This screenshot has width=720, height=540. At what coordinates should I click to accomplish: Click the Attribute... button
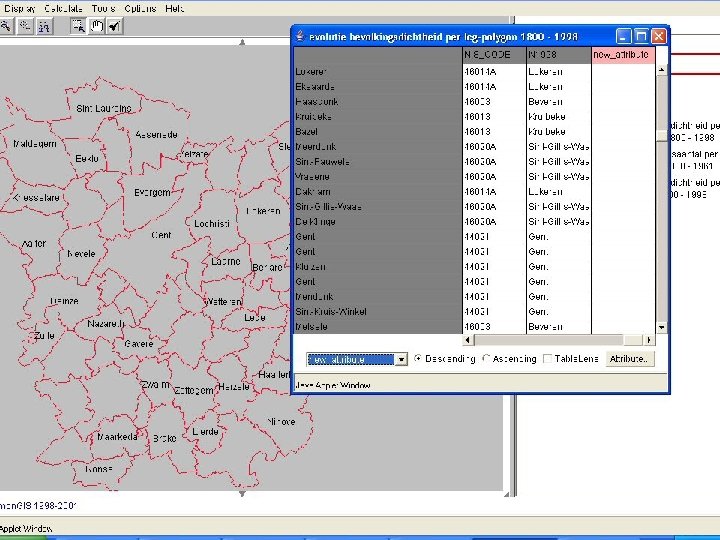(628, 359)
